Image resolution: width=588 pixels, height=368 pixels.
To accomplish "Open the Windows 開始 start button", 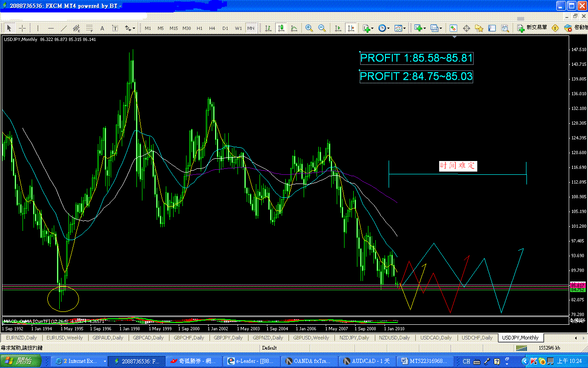I will [x=21, y=361].
